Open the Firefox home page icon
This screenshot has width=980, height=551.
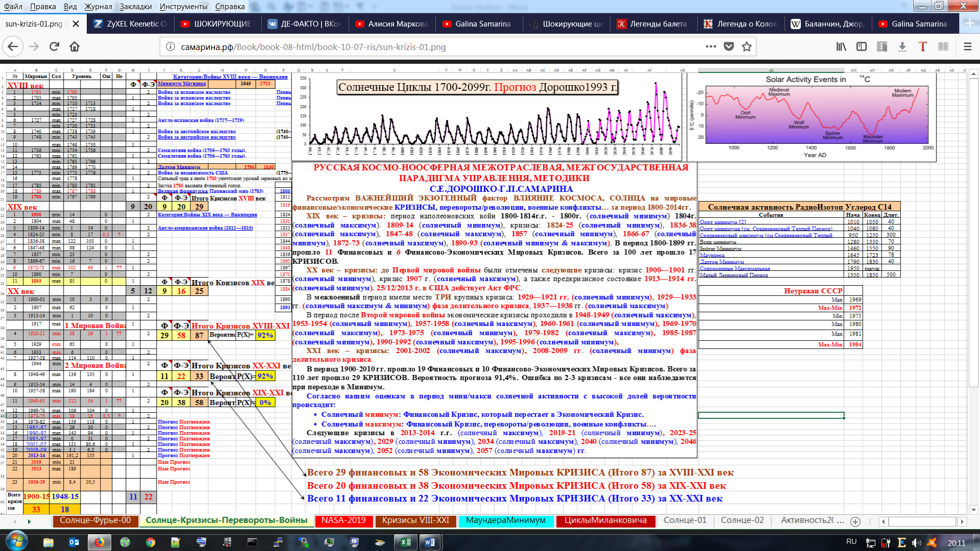pyautogui.click(x=75, y=46)
